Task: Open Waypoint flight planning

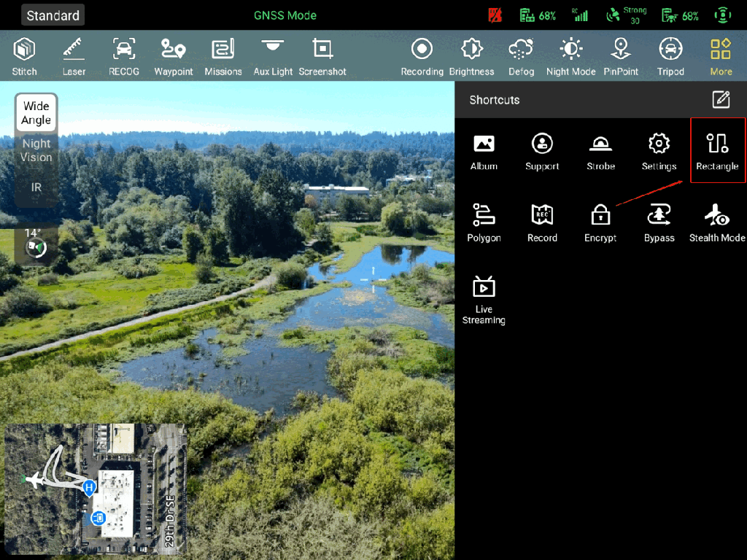Action: click(174, 57)
